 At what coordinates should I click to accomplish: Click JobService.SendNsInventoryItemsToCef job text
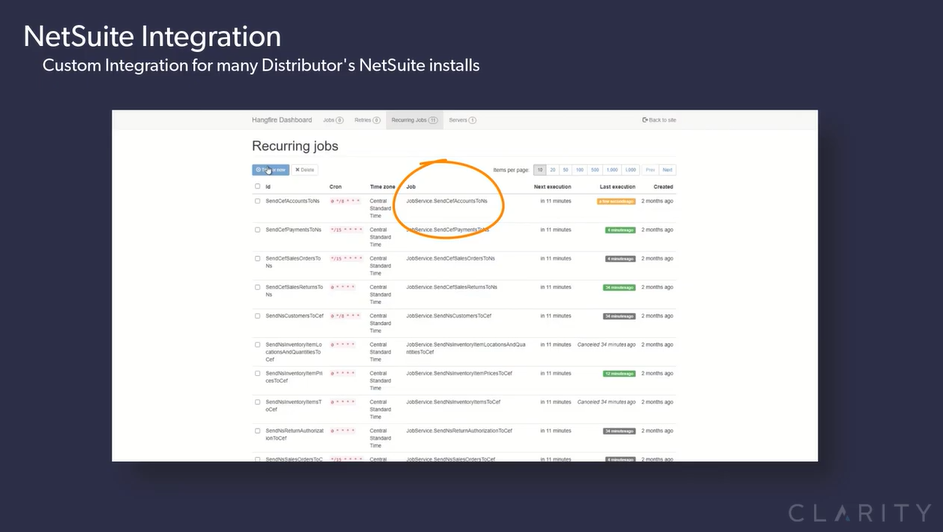click(453, 402)
